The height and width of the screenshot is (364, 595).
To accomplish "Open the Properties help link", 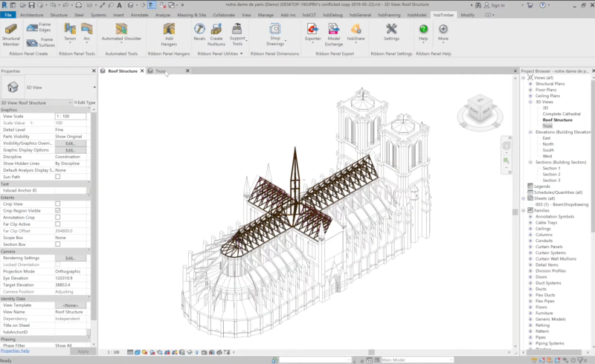I will (15, 351).
